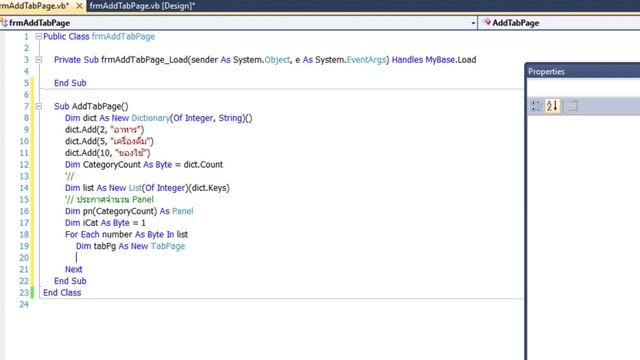Click the class dropdown arrow button
This screenshot has height=360, width=640.
pyautogui.click(x=473, y=23)
